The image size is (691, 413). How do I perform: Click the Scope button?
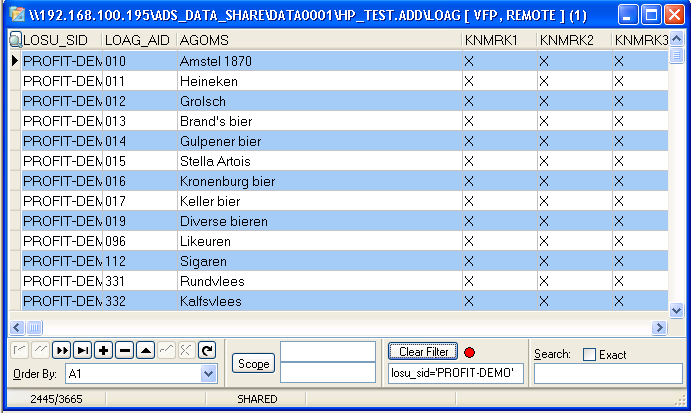tap(253, 364)
